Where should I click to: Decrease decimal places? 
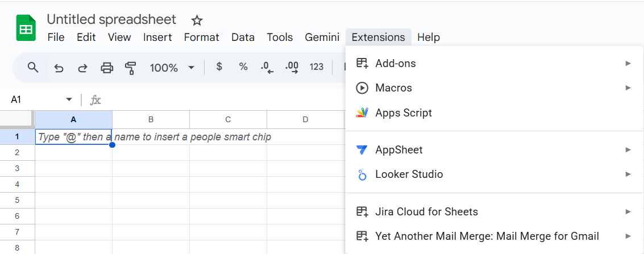[x=267, y=68]
